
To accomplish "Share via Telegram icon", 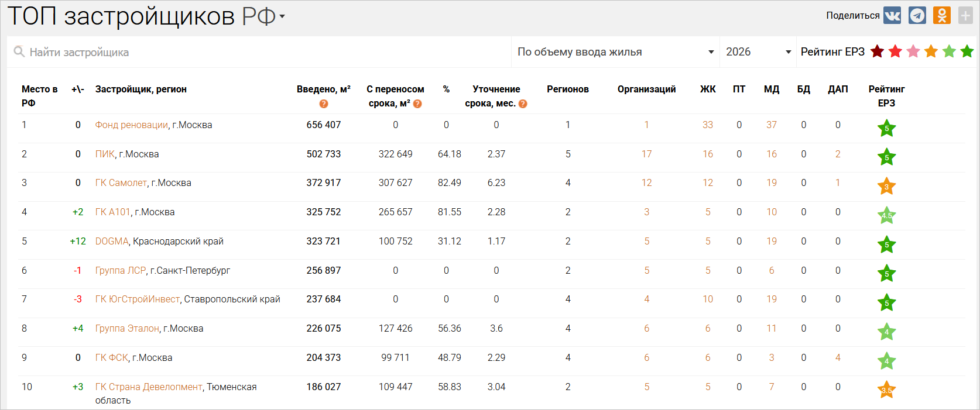I will (x=917, y=15).
